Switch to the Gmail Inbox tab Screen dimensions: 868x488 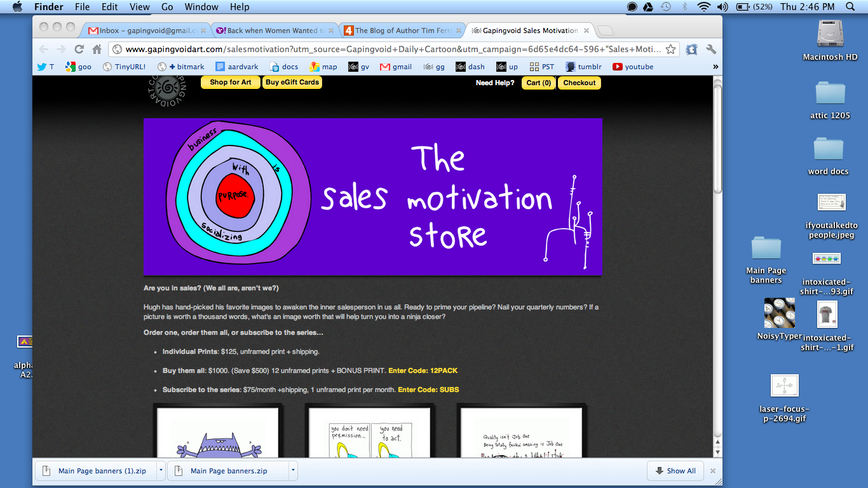[143, 30]
